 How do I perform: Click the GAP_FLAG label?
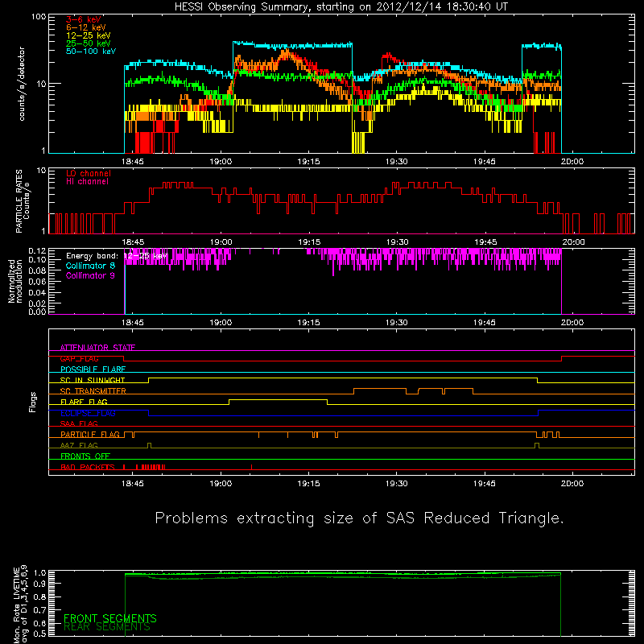79,358
